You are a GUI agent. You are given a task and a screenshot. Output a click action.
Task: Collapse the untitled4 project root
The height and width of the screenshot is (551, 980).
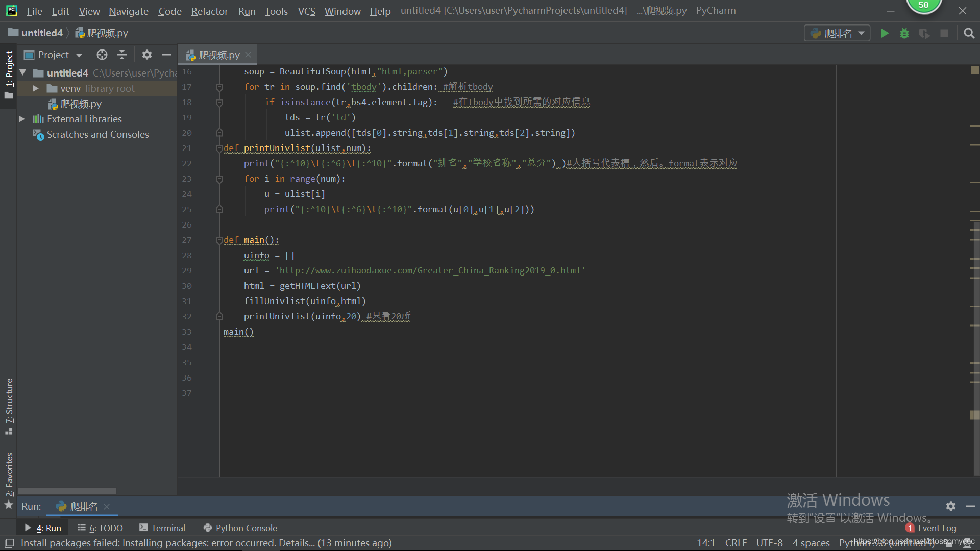tap(22, 73)
